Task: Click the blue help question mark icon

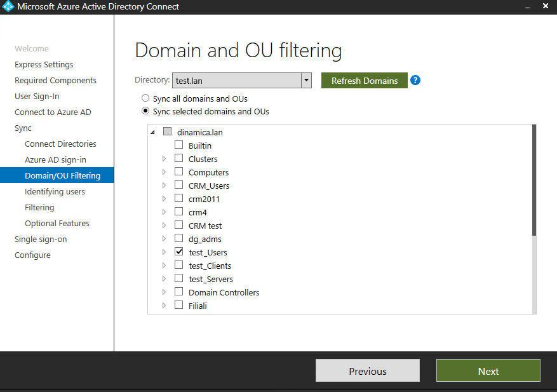Action: coord(415,80)
